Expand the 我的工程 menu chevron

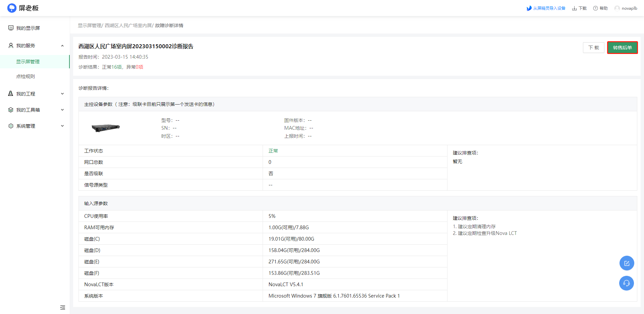62,94
